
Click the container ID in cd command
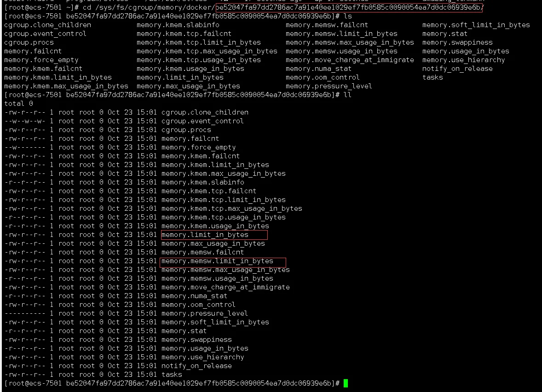[349, 7]
